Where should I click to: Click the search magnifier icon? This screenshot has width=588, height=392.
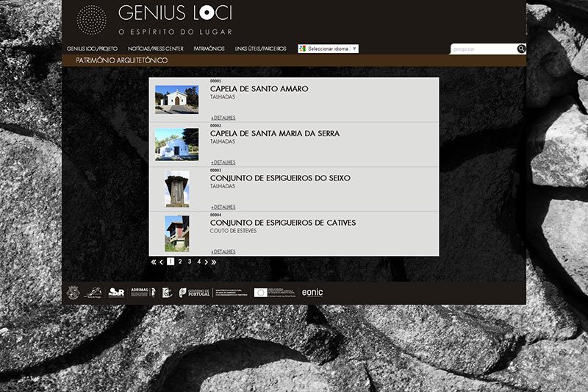(x=521, y=49)
